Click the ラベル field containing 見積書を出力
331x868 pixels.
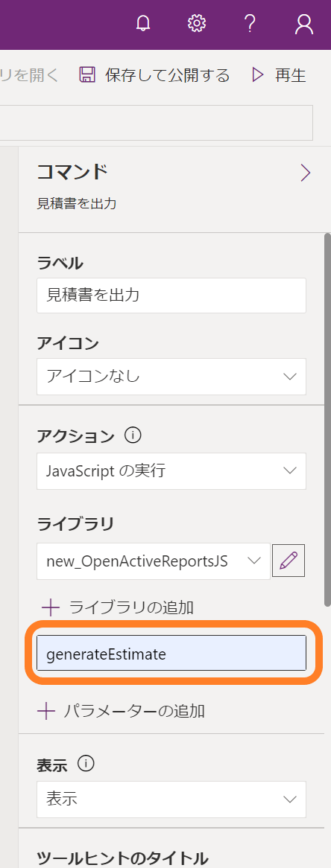(171, 295)
